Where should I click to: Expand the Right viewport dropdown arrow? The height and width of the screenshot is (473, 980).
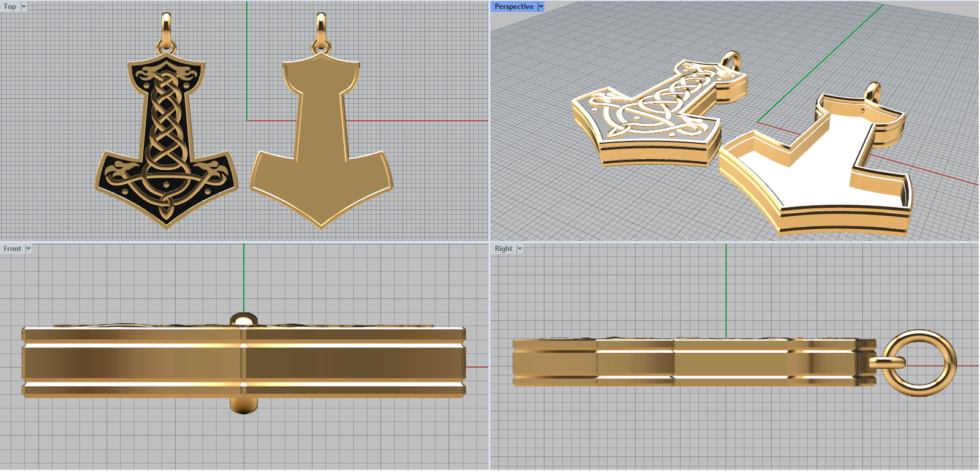point(519,249)
